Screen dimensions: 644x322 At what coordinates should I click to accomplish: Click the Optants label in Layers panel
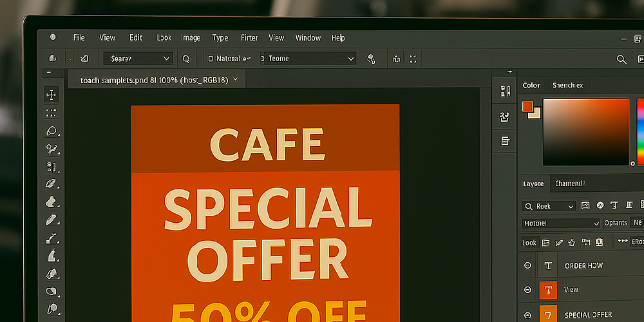616,223
